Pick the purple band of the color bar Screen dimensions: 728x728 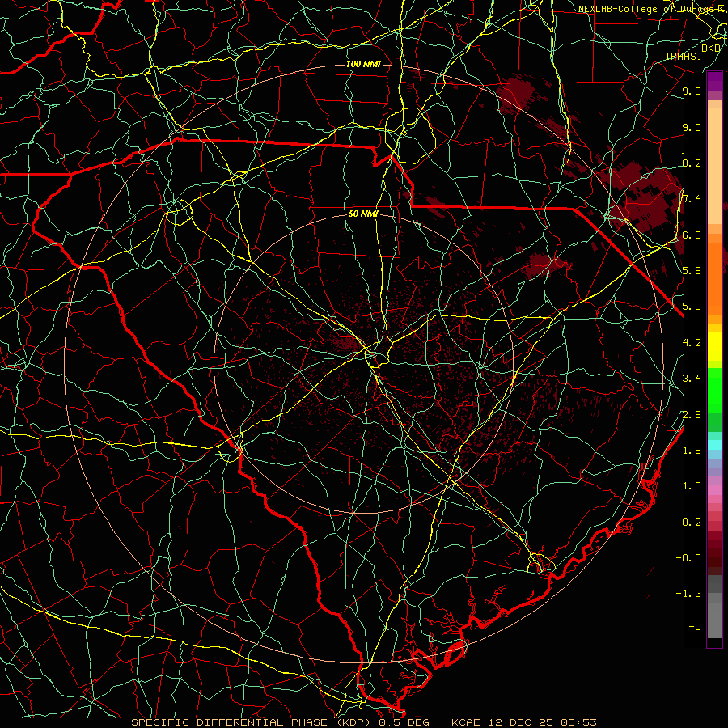[714, 81]
